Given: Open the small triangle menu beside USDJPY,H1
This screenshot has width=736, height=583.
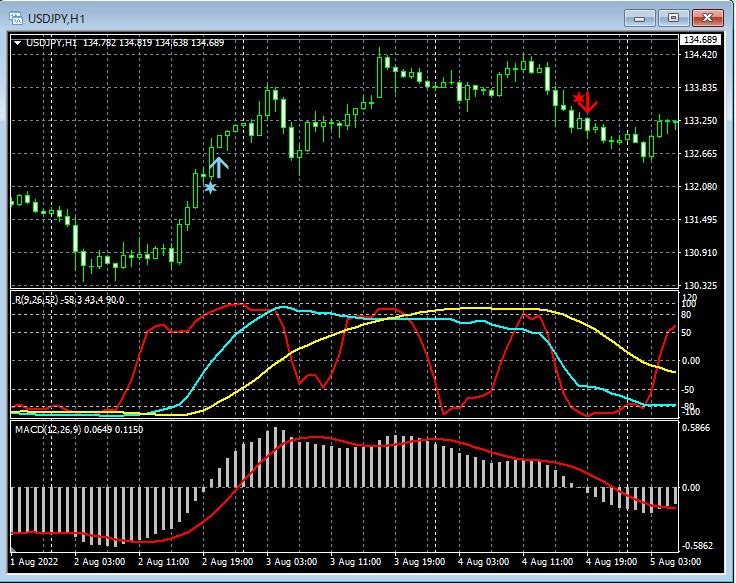Looking at the screenshot, I should [x=18, y=42].
